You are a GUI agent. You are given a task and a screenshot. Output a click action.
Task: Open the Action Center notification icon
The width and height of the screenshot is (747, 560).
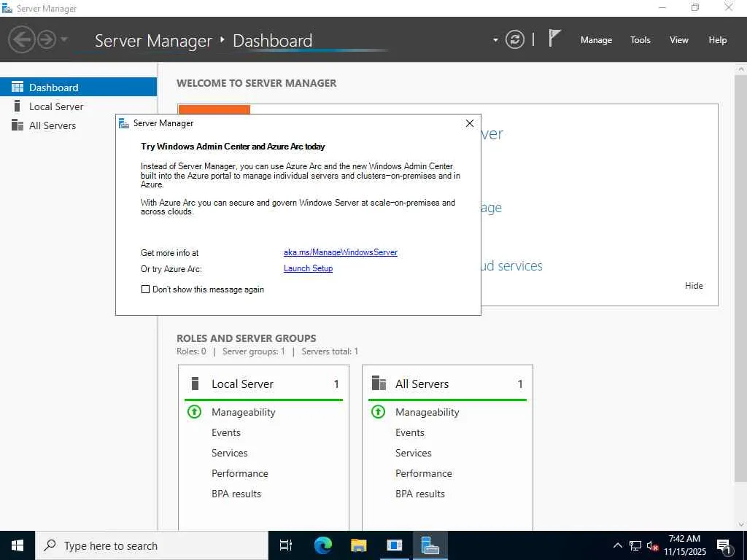coord(724,545)
